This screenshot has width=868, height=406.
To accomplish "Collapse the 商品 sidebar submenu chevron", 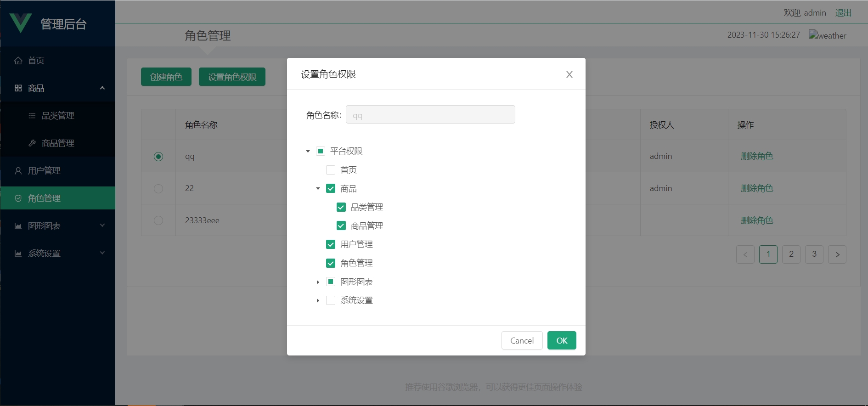I will tap(102, 88).
